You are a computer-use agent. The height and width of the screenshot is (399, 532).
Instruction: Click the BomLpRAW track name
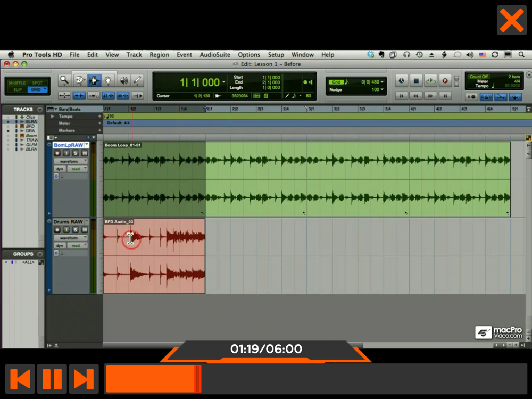click(68, 145)
